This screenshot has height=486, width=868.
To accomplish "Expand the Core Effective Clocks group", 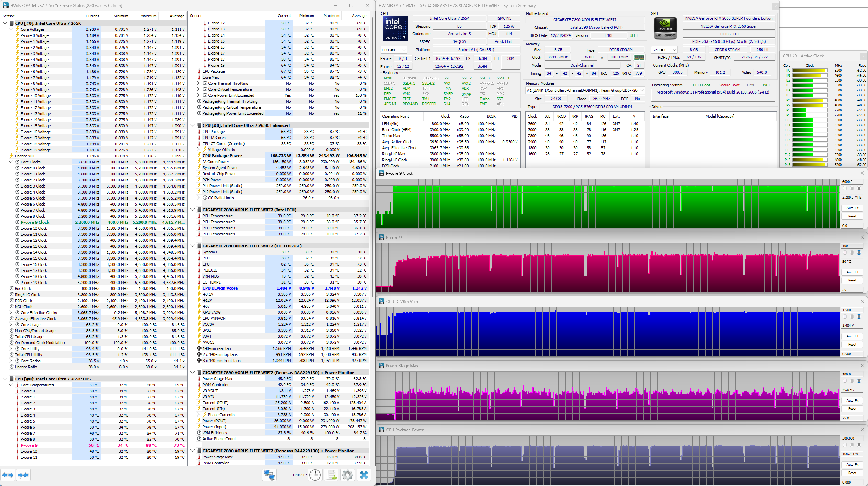I will tap(11, 313).
